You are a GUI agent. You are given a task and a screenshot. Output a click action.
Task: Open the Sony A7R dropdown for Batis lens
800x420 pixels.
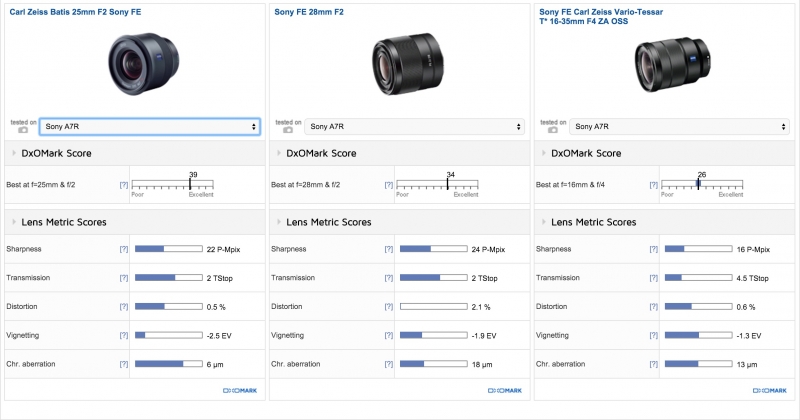coord(150,127)
